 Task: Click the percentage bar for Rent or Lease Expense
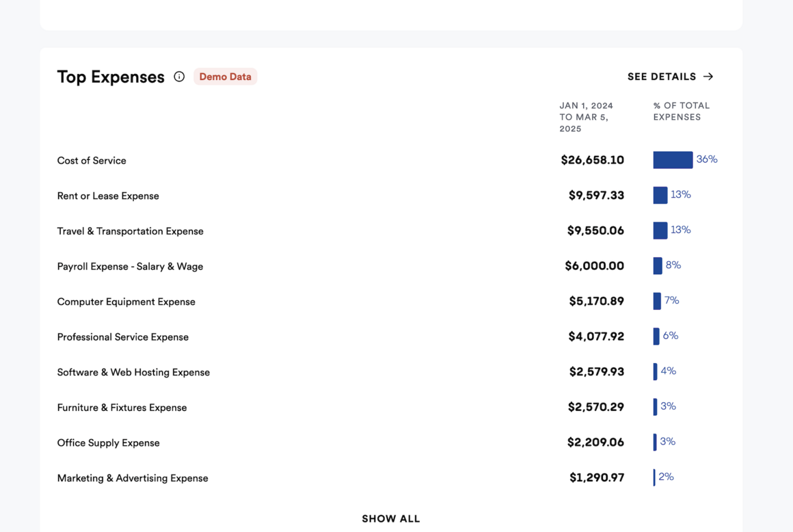660,195
